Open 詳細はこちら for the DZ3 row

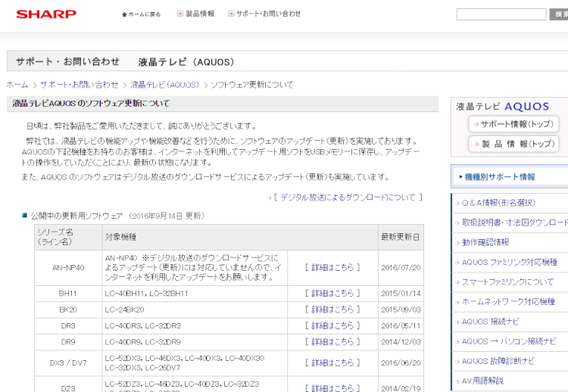332,388
